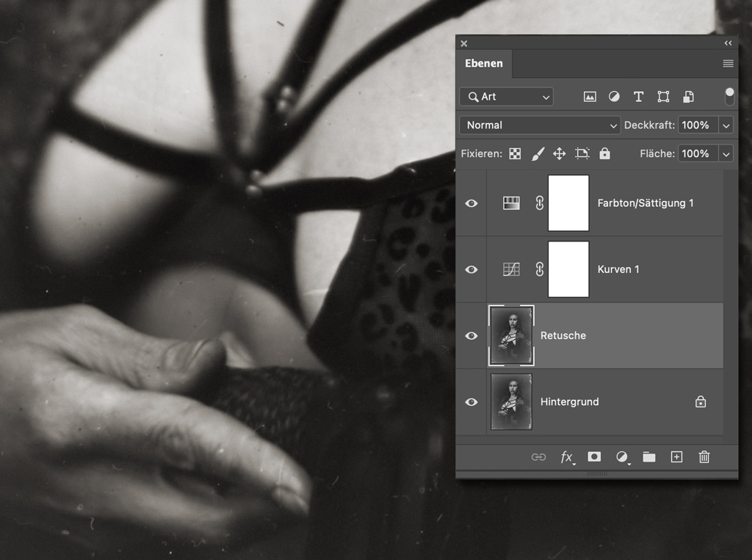Image resolution: width=752 pixels, height=560 pixels.
Task: Hide the Farbton/Sättigung 1 layer
Action: point(471,203)
